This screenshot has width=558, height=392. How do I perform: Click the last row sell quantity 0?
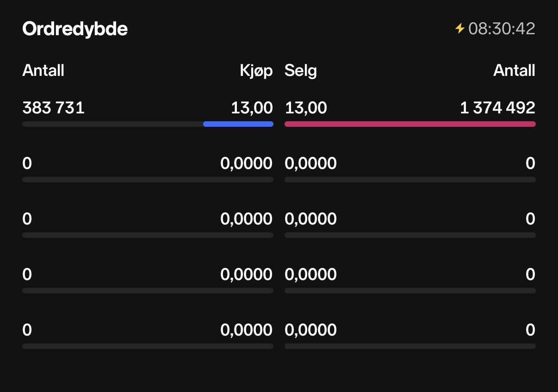click(x=531, y=330)
